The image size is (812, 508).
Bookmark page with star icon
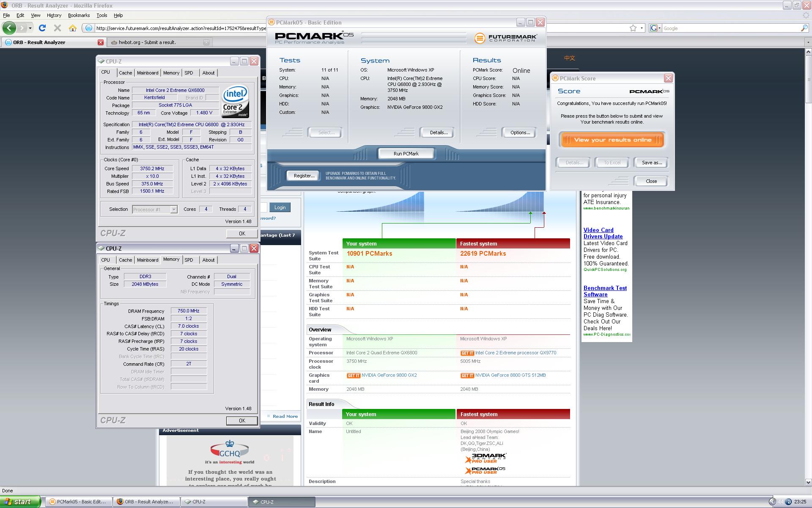633,28
